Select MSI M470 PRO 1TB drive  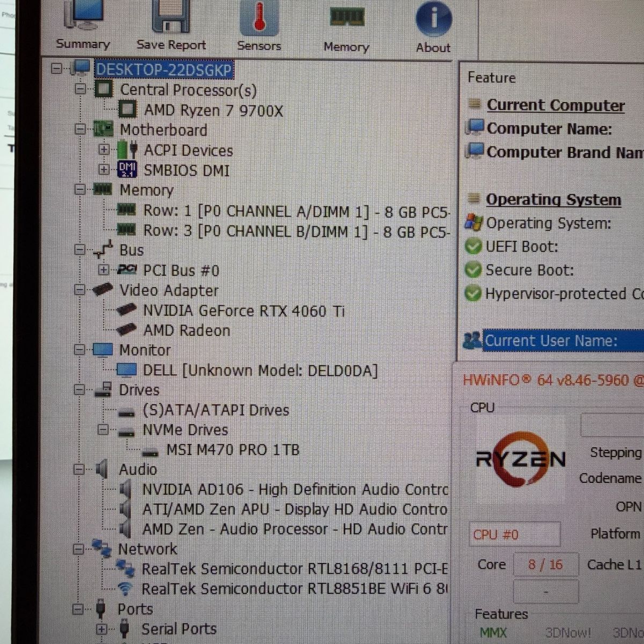tap(233, 450)
